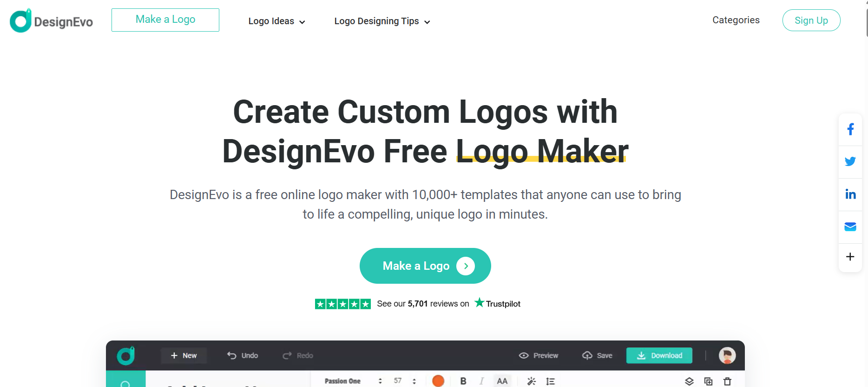Share page via Facebook icon
The width and height of the screenshot is (868, 387).
[x=850, y=129]
